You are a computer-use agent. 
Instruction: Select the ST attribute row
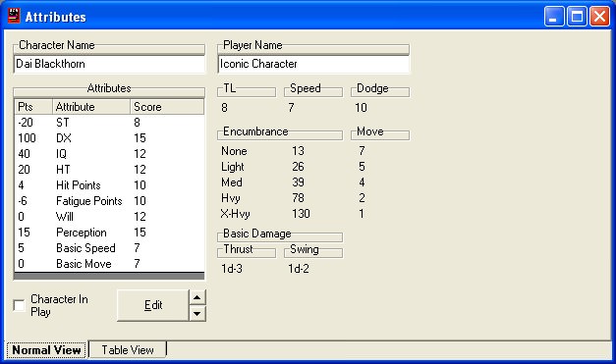109,123
